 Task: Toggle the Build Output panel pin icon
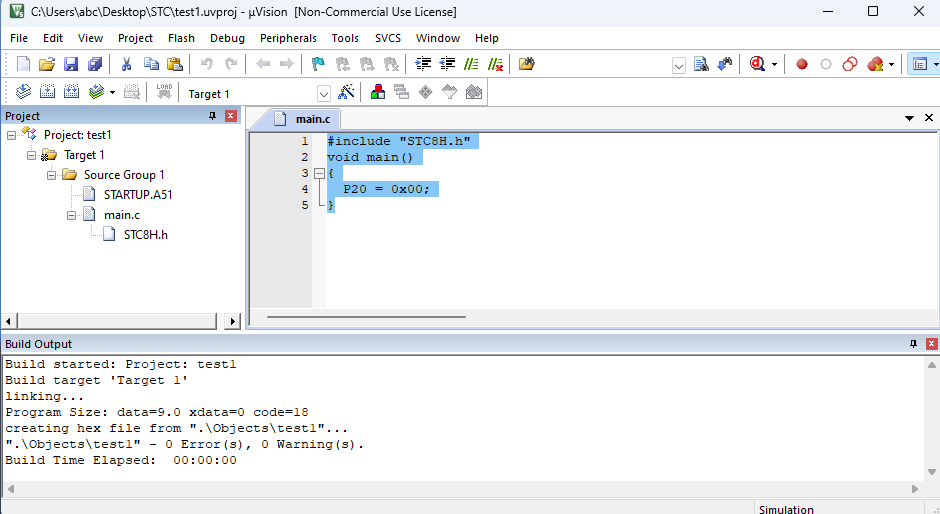pyautogui.click(x=913, y=344)
